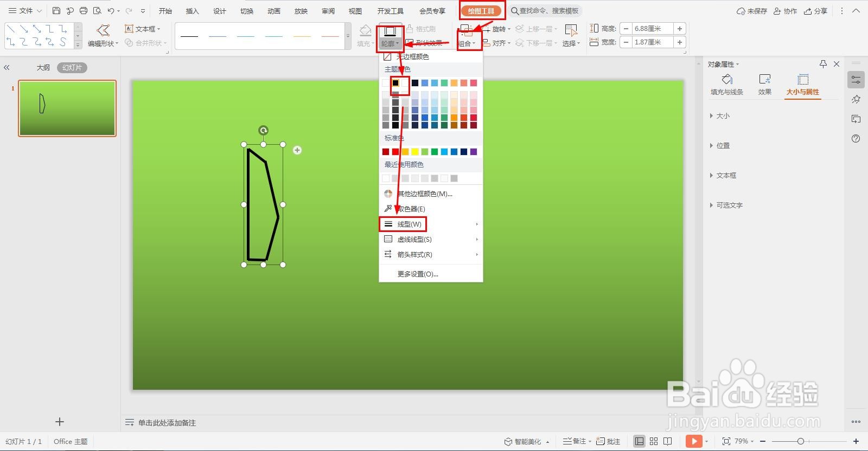Click the save file icon
The width and height of the screenshot is (868, 451).
pyautogui.click(x=56, y=11)
